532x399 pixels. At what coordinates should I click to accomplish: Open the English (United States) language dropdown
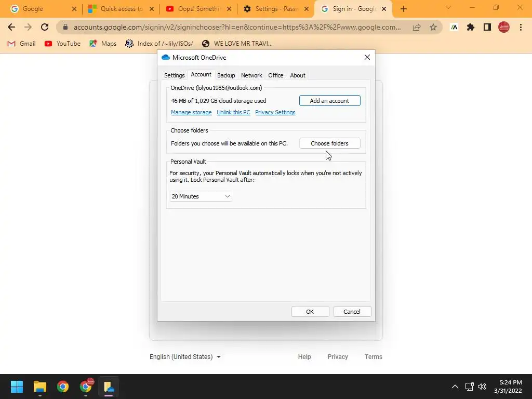(x=185, y=357)
